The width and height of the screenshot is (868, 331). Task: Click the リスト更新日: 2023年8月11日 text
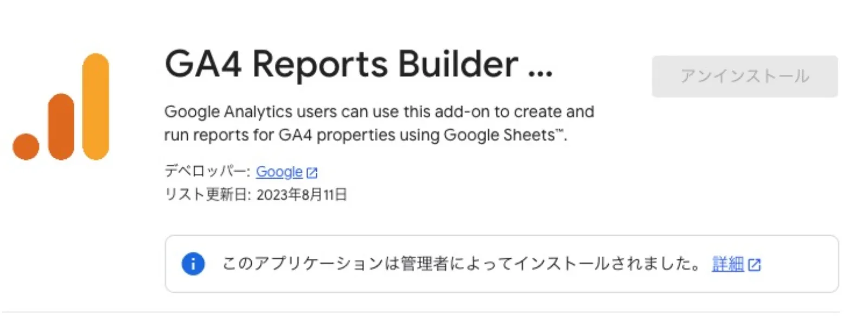click(x=256, y=194)
